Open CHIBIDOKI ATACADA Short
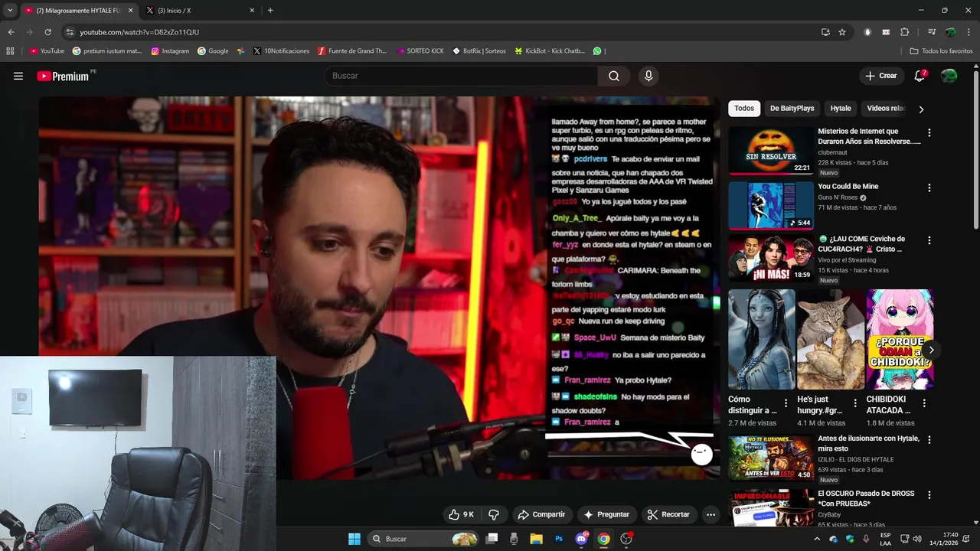980x551 pixels. click(x=900, y=339)
